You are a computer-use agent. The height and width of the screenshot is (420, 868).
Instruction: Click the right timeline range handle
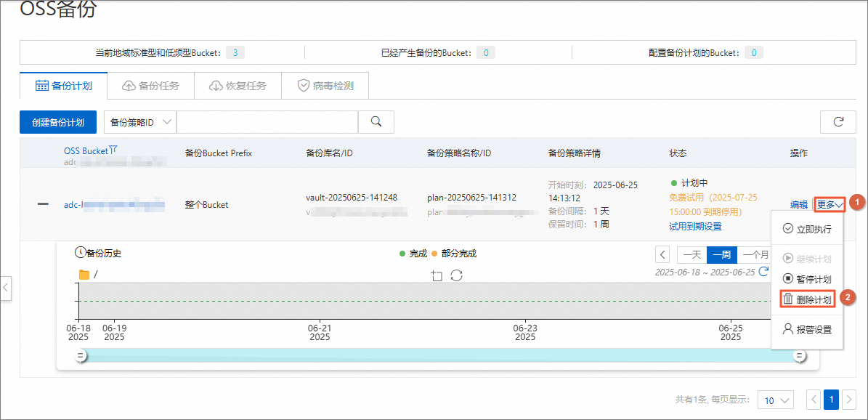point(799,356)
